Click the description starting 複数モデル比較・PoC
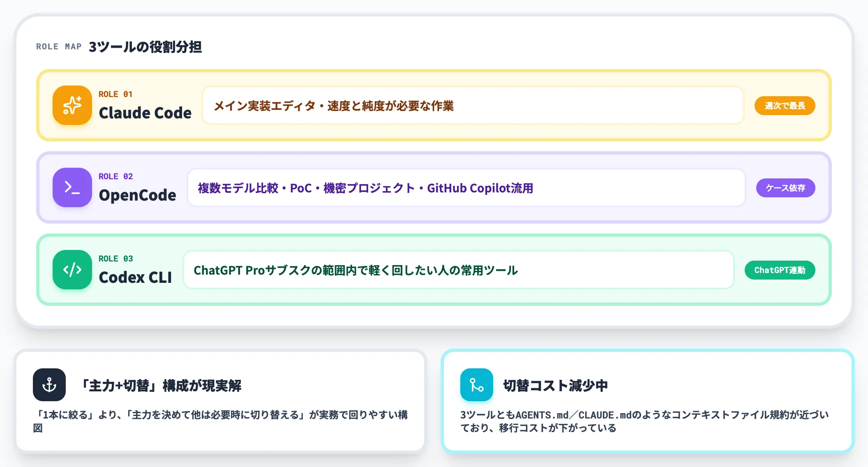 pyautogui.click(x=365, y=188)
